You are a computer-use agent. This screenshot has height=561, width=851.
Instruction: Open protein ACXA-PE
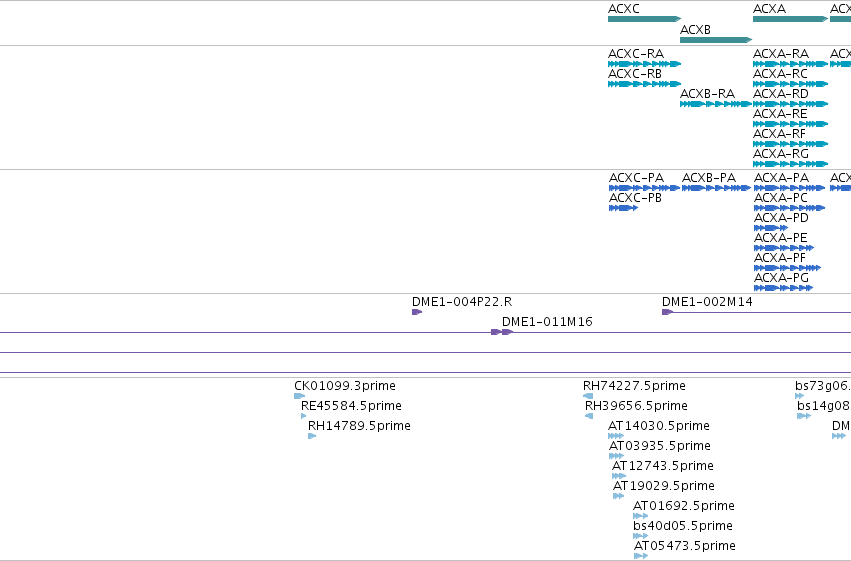784,248
